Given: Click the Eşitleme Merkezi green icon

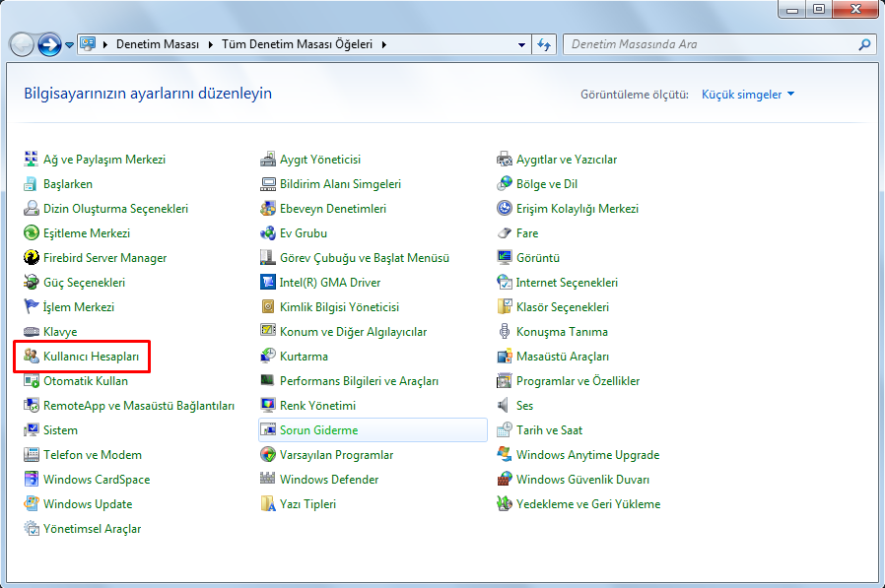Looking at the screenshot, I should coord(31,233).
